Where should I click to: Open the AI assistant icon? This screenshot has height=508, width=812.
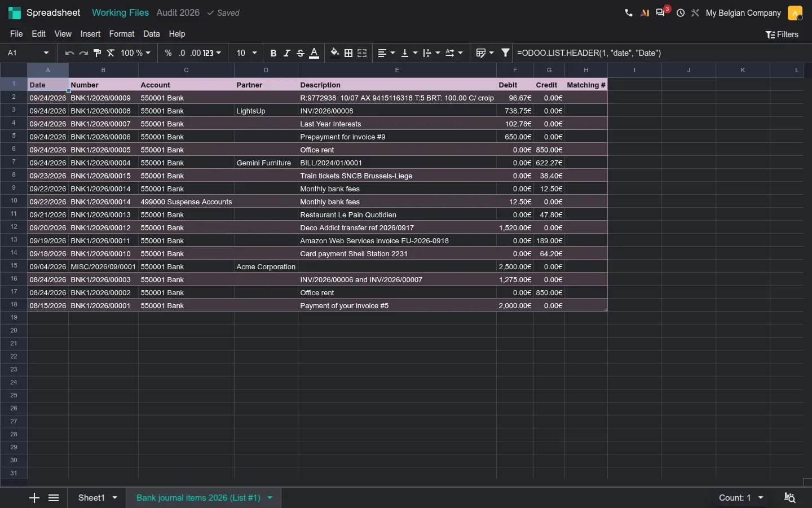(x=645, y=12)
